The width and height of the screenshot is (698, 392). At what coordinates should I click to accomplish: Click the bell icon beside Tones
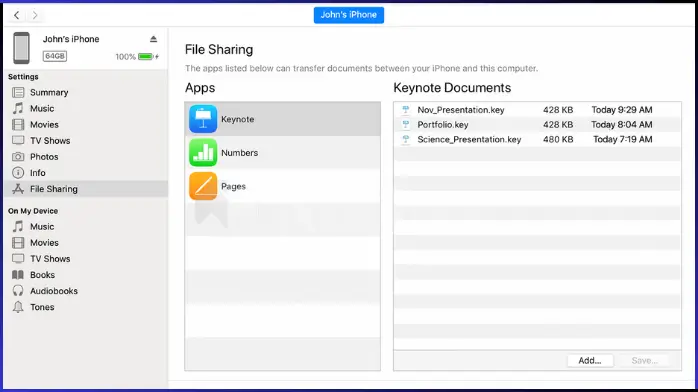tap(18, 307)
